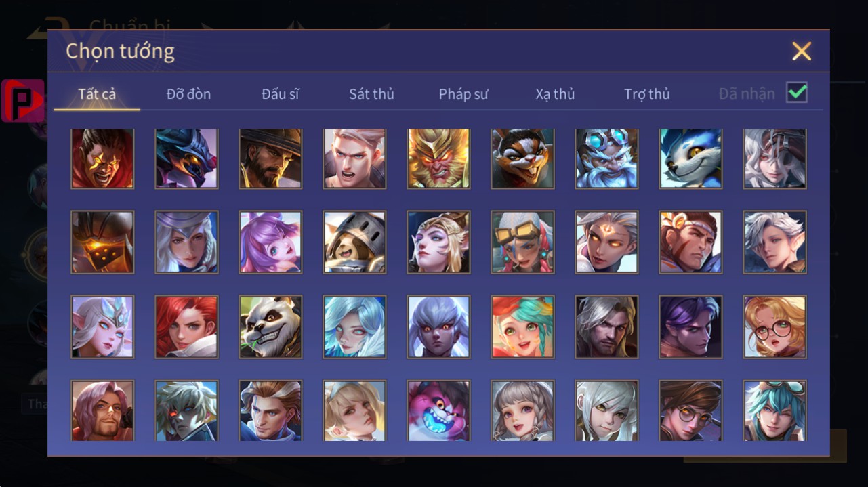Choose the blonde girl with round glasses
The height and width of the screenshot is (487, 868).
pos(774,326)
